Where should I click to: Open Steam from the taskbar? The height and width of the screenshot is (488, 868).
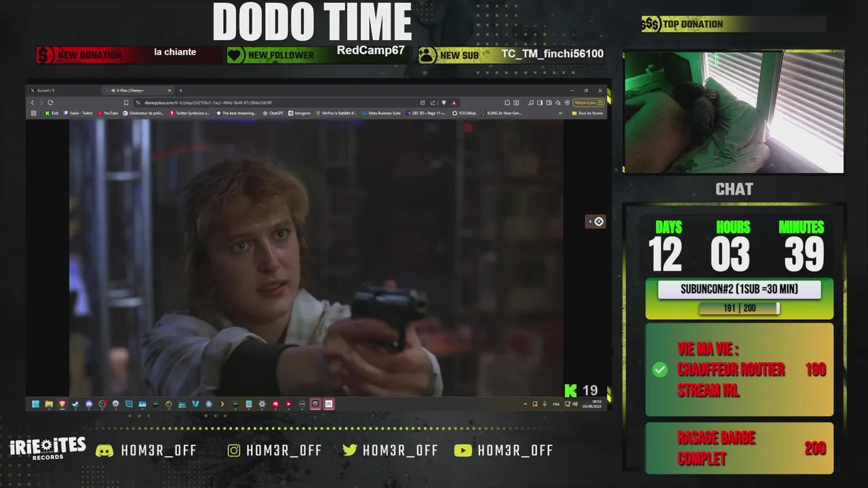click(x=75, y=404)
